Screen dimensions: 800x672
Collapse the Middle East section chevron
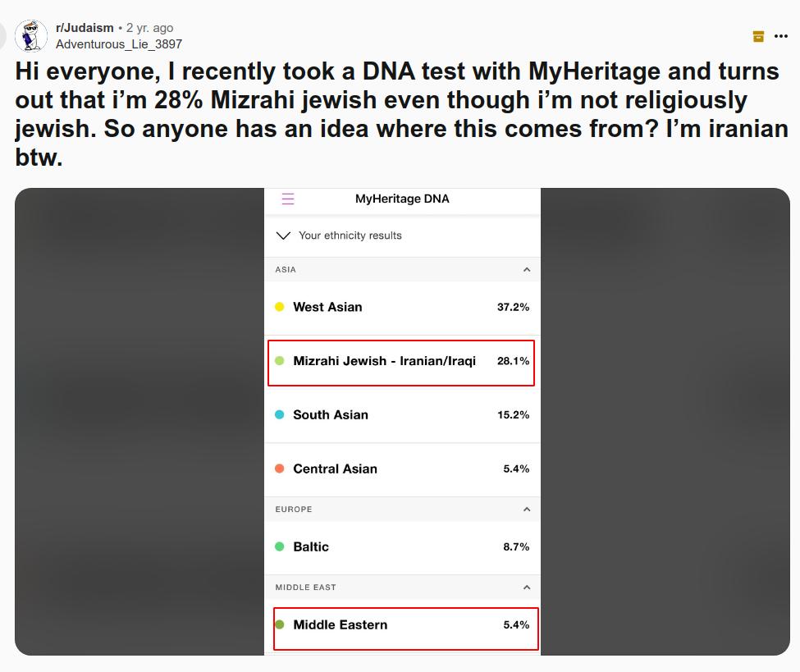click(527, 587)
